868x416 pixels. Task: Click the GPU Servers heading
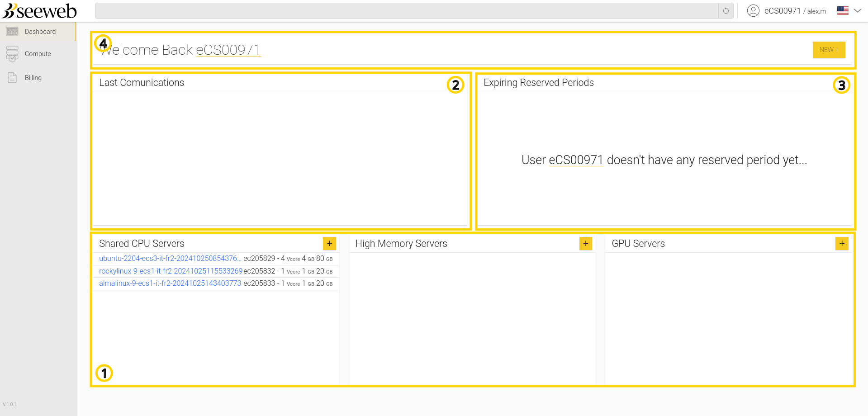(638, 244)
